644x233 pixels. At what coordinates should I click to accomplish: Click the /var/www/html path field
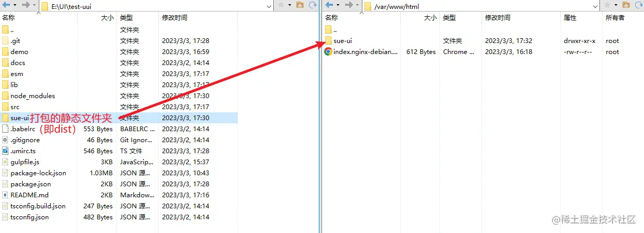[481, 6]
